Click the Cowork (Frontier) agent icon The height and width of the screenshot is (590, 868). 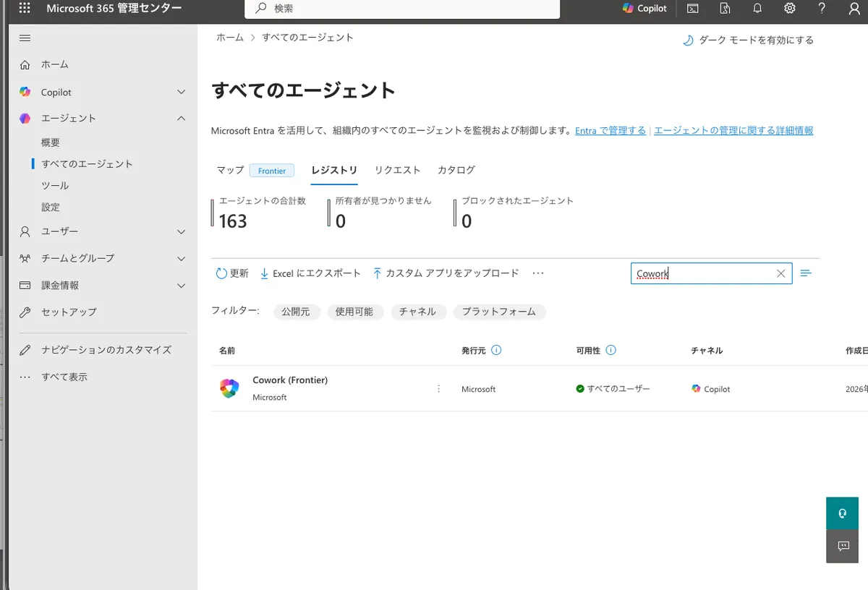pos(229,388)
